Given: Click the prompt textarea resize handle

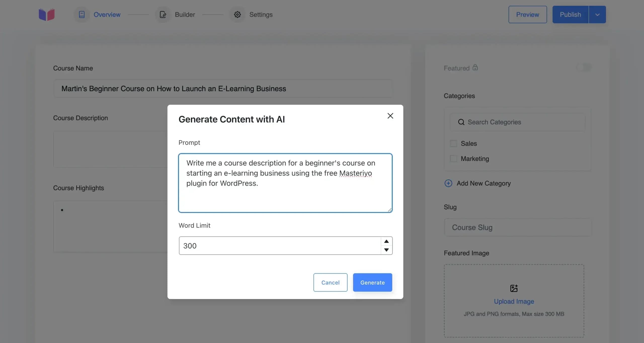Looking at the screenshot, I should pyautogui.click(x=390, y=210).
